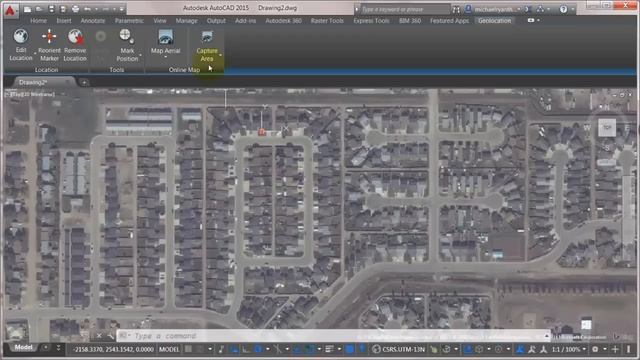Toggle polar tracking in status bar
Screen dimensions: 640x360
point(258,349)
